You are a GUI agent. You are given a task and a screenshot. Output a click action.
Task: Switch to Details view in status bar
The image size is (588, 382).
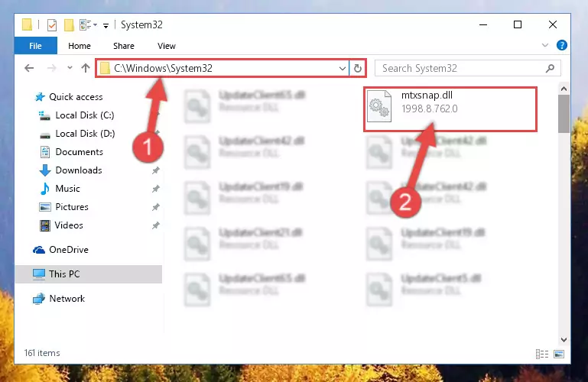coord(542,354)
